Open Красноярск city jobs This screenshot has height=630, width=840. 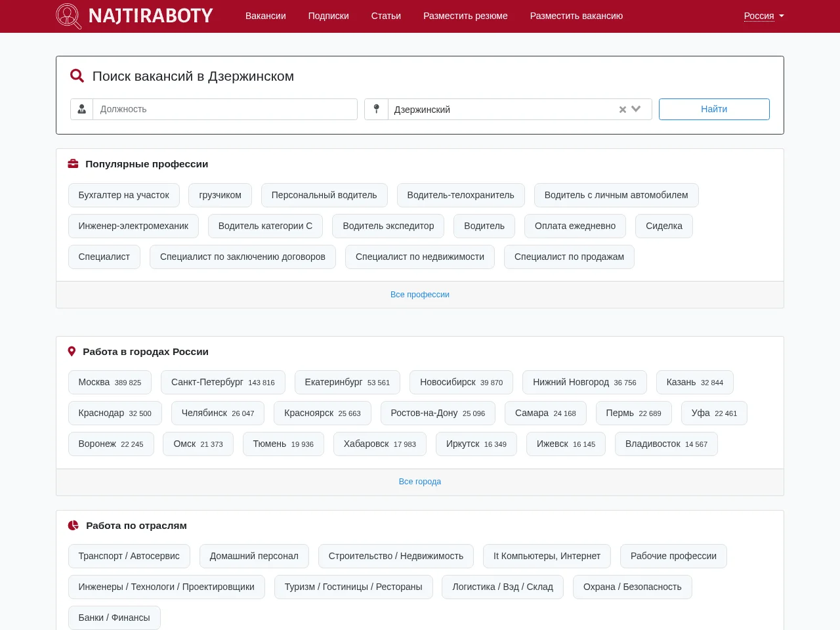(x=322, y=413)
